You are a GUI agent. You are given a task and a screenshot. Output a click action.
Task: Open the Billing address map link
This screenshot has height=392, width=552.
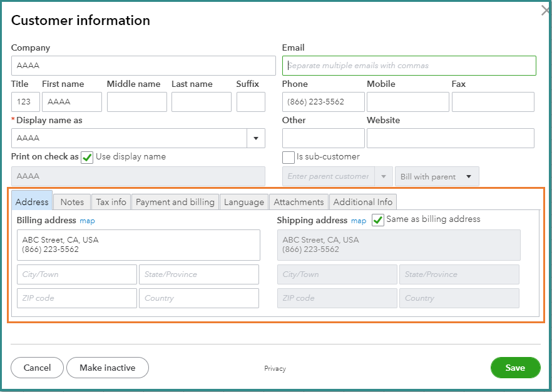87,221
